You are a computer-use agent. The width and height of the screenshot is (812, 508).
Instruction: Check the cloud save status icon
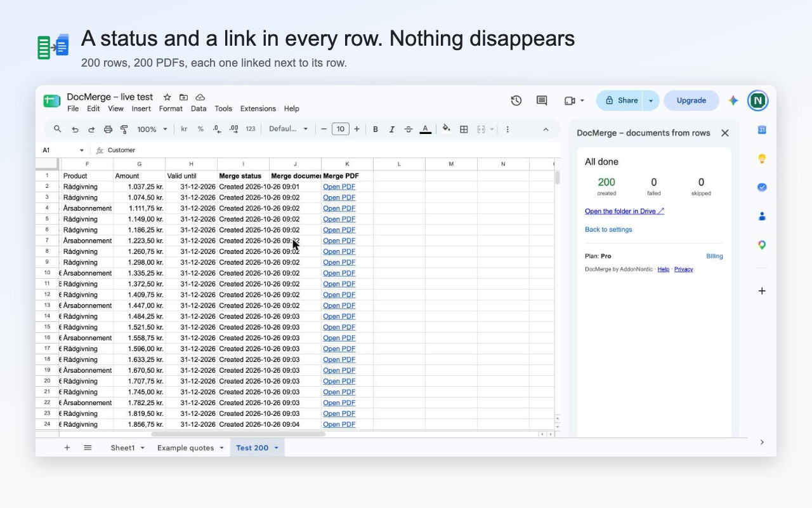pos(200,97)
